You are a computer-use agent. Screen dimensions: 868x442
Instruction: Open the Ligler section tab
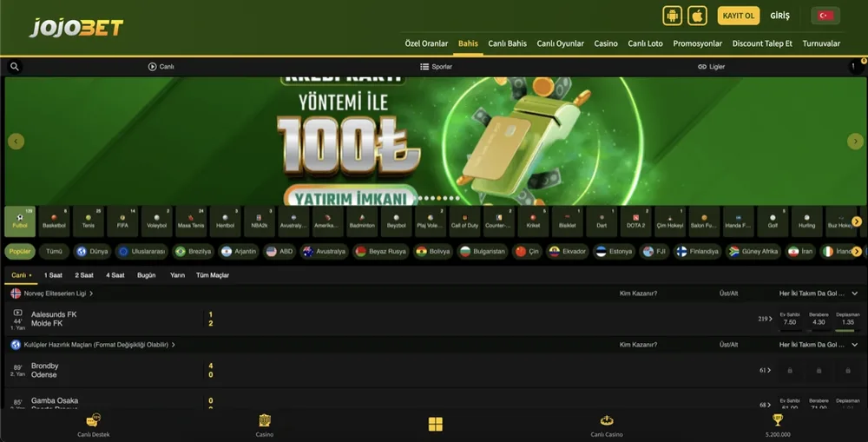(x=712, y=67)
